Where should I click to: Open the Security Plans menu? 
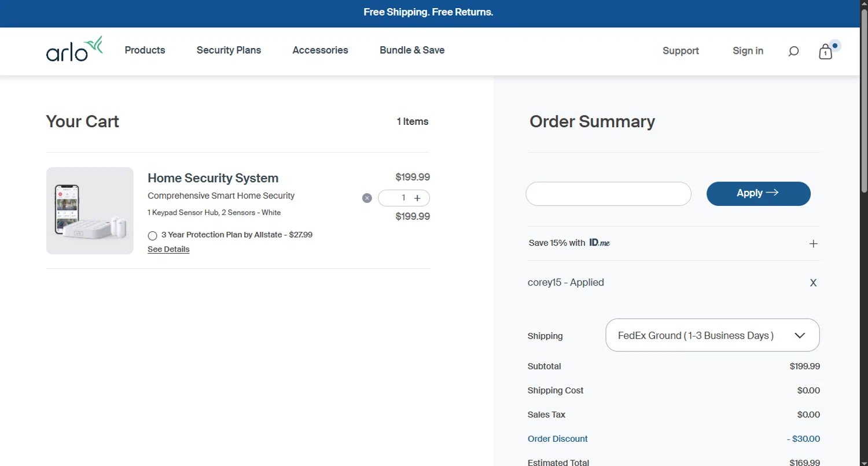[x=229, y=50]
